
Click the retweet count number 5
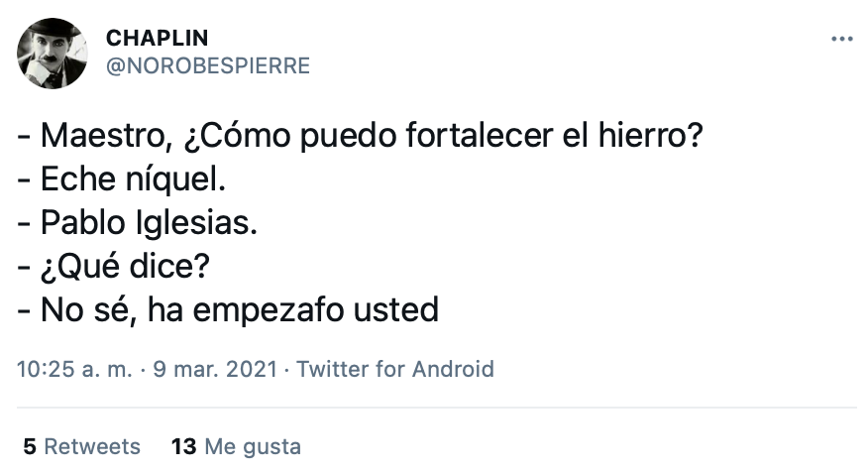(30, 446)
